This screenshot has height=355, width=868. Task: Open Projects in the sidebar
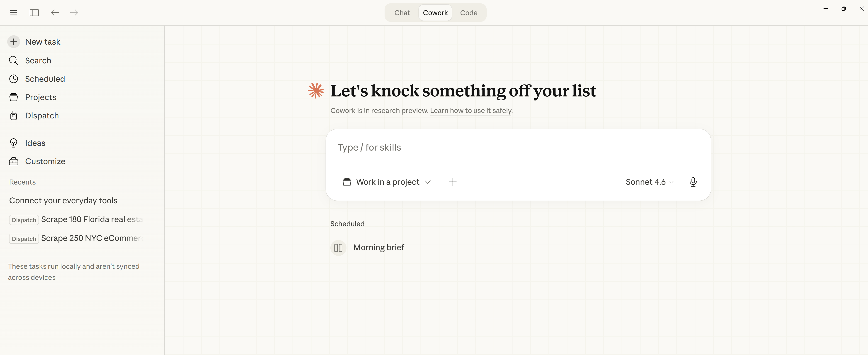tap(40, 97)
